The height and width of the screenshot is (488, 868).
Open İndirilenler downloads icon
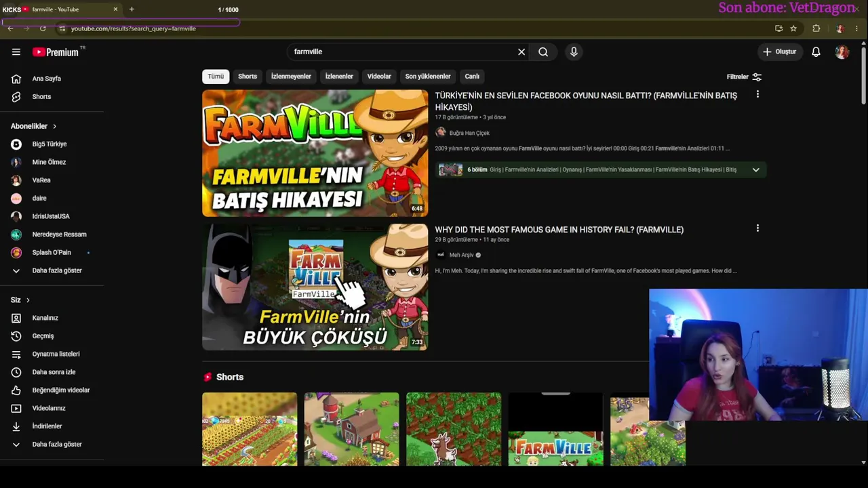16,426
